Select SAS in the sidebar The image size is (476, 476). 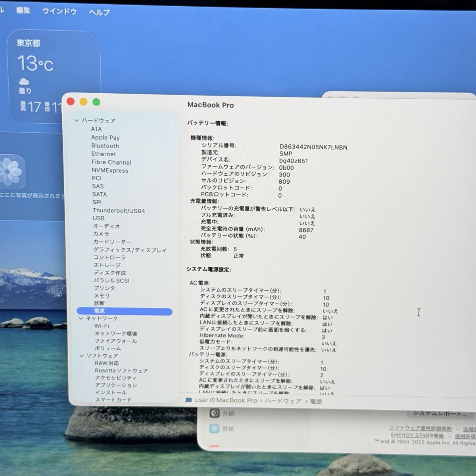click(98, 186)
